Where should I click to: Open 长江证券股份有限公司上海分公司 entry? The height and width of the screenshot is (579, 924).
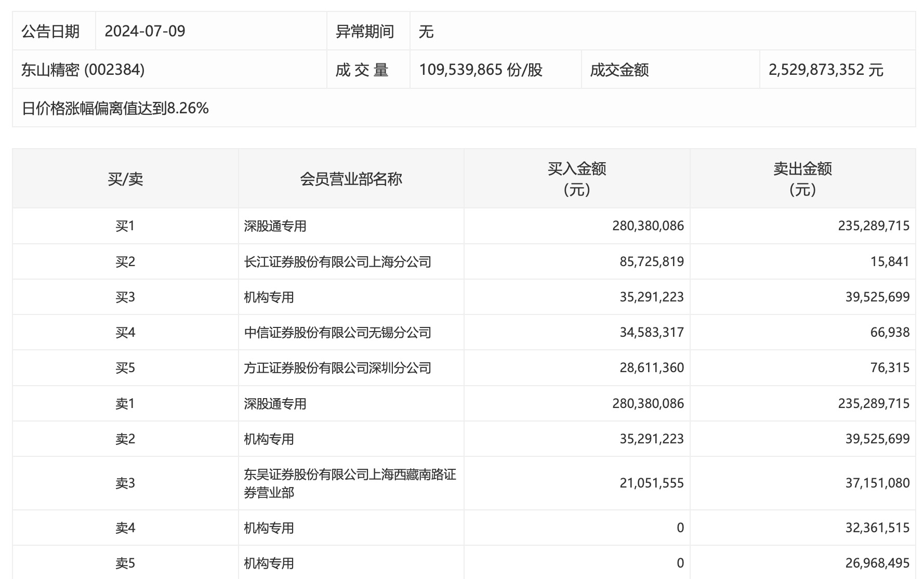338,261
